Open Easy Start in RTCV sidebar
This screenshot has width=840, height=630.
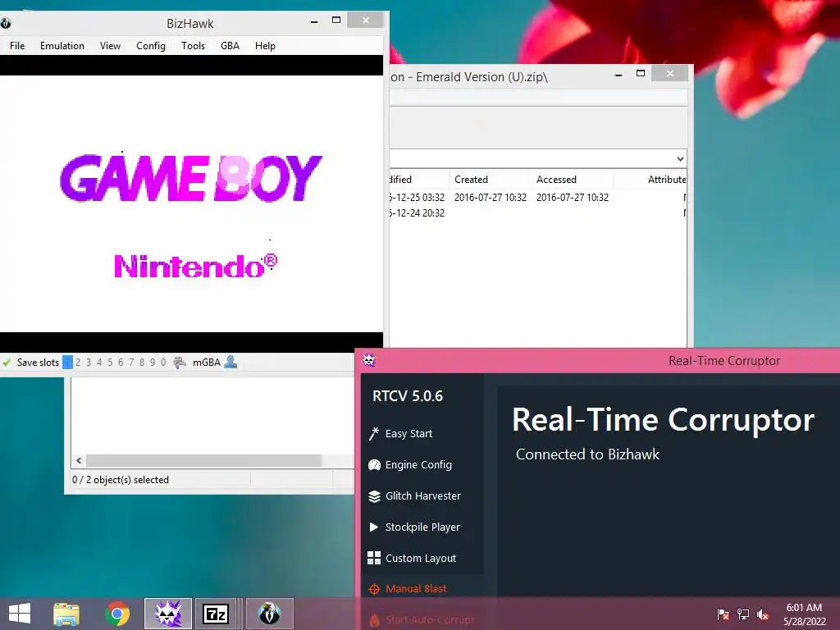[x=409, y=433]
